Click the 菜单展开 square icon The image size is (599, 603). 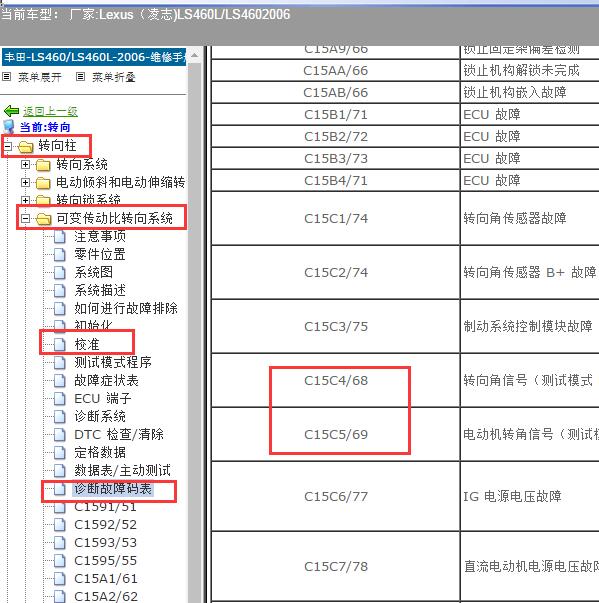point(6,77)
